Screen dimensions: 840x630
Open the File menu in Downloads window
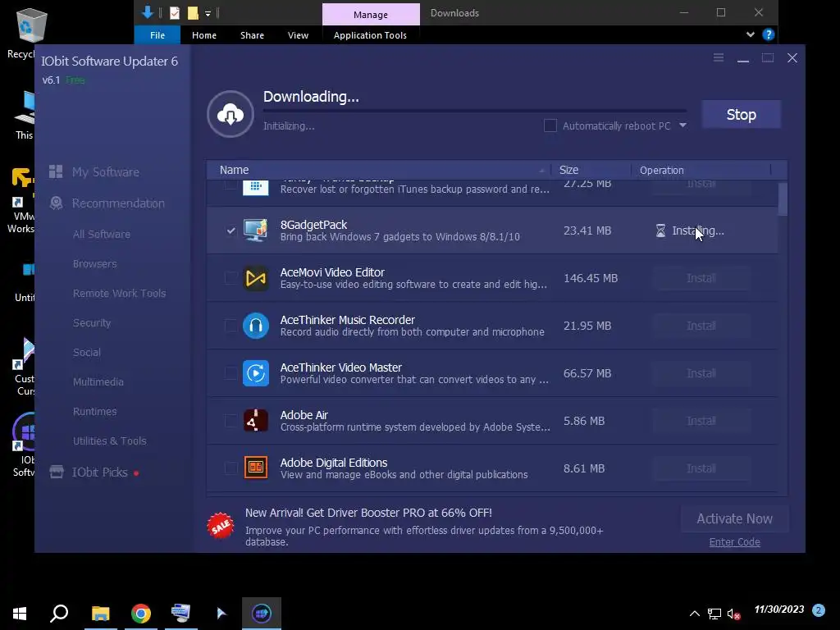pyautogui.click(x=157, y=35)
